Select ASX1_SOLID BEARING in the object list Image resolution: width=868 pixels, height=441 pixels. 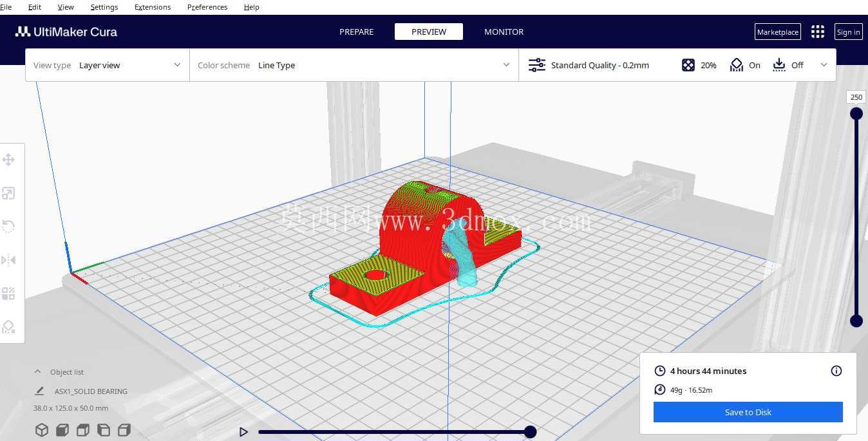pos(91,391)
